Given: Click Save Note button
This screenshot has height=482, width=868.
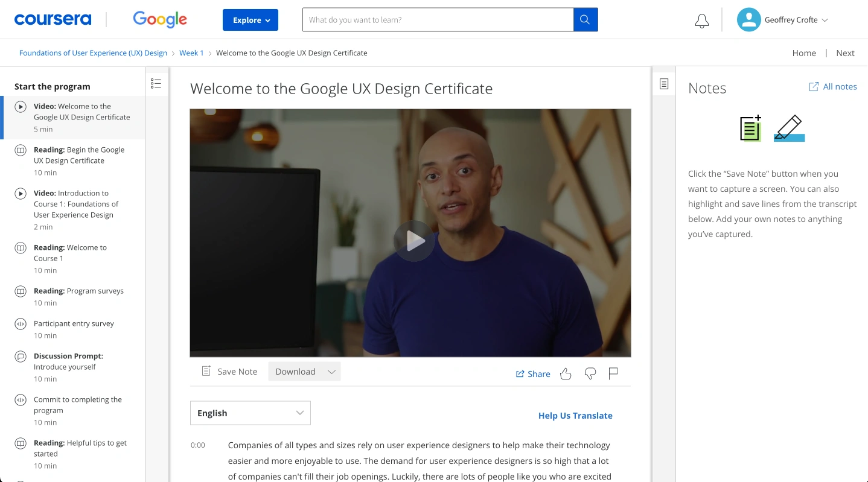Looking at the screenshot, I should tap(229, 372).
